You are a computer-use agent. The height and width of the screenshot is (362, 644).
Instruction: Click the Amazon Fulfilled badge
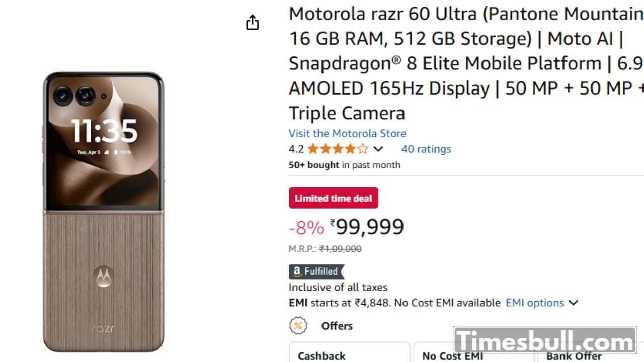tap(316, 271)
